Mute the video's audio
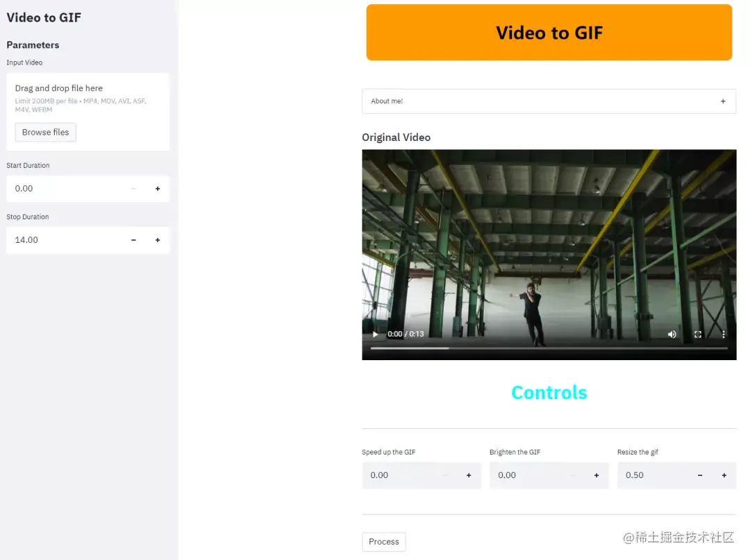750x560 pixels. point(672,334)
